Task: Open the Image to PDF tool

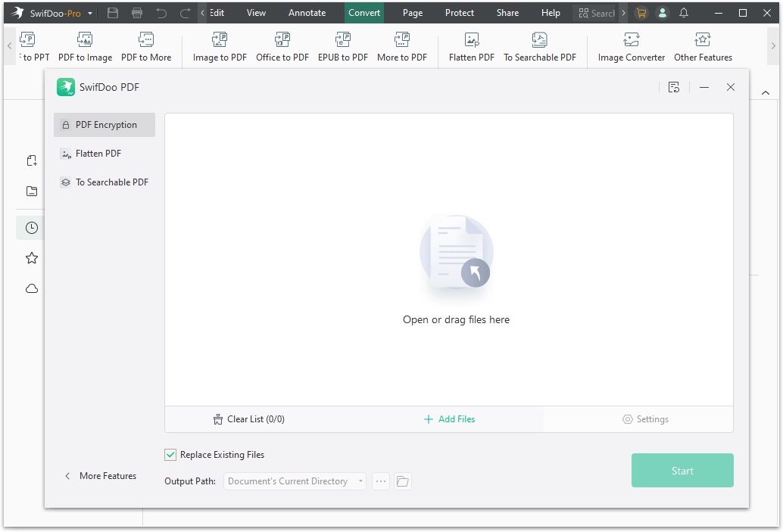Action: pyautogui.click(x=219, y=47)
